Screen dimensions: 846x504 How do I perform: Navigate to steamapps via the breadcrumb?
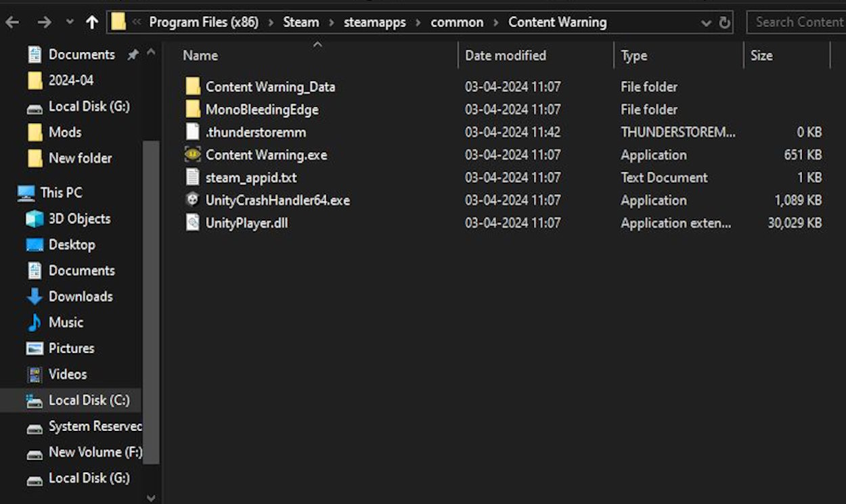(374, 22)
